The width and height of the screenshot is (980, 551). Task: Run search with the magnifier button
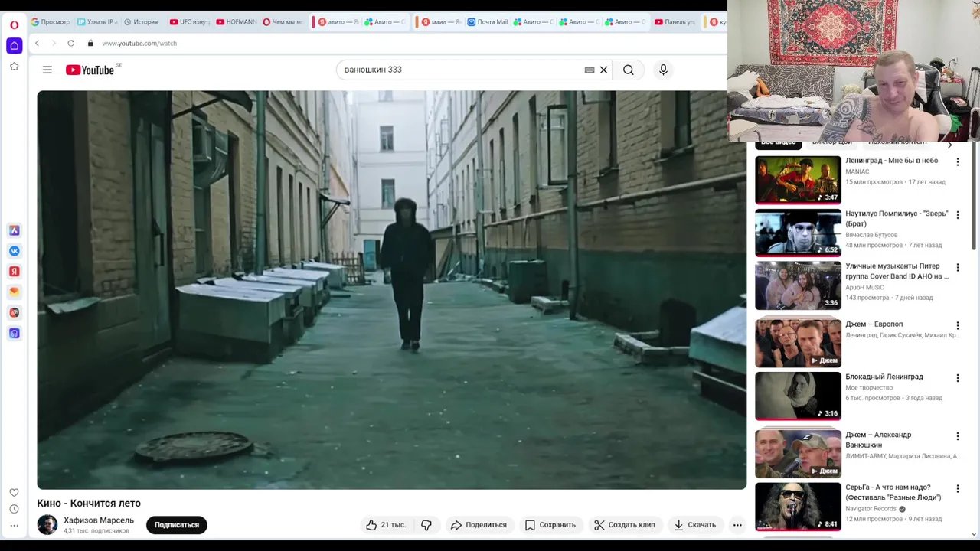point(629,70)
